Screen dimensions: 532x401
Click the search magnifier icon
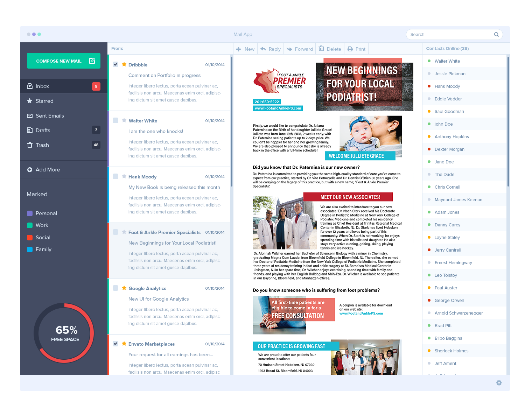coord(496,34)
